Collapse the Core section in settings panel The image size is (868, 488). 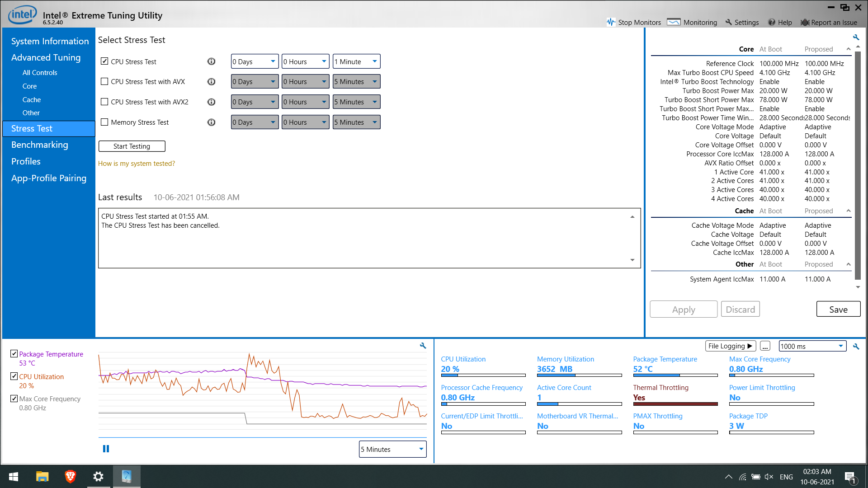(848, 49)
